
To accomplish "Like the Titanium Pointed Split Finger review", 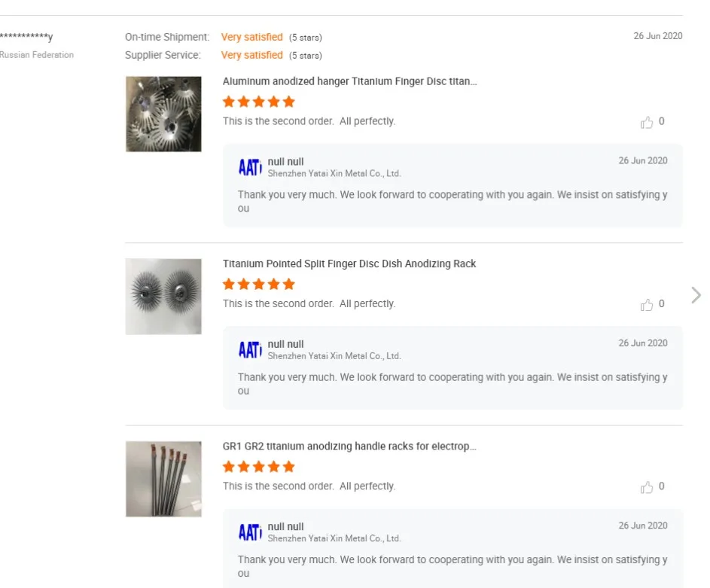I will pyautogui.click(x=647, y=304).
